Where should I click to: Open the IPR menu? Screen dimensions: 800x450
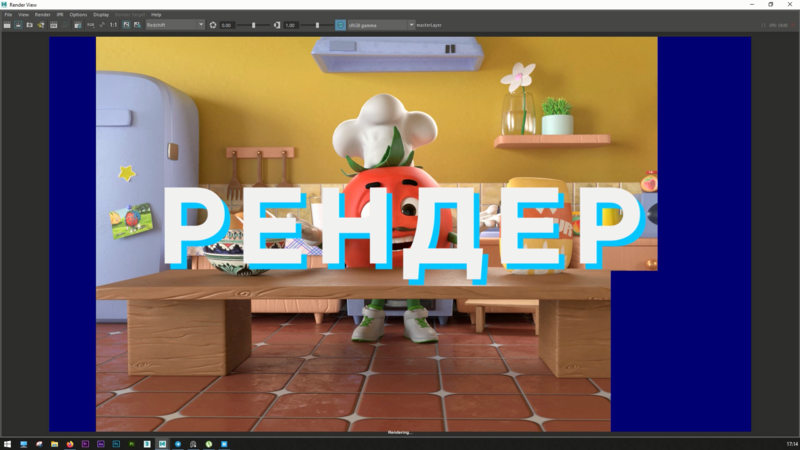coord(60,15)
